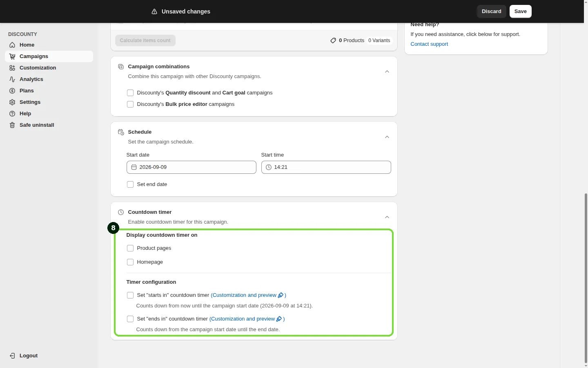Enable the "starts in" countdown timer
The image size is (588, 368).
pyautogui.click(x=130, y=295)
